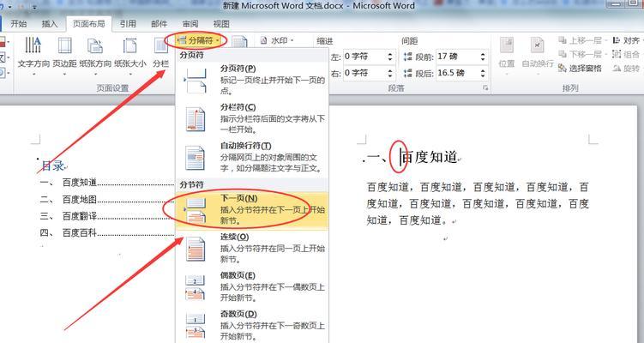The image size is (644, 343).
Task: Click the 分栏符 column break icon
Action: click(x=196, y=119)
